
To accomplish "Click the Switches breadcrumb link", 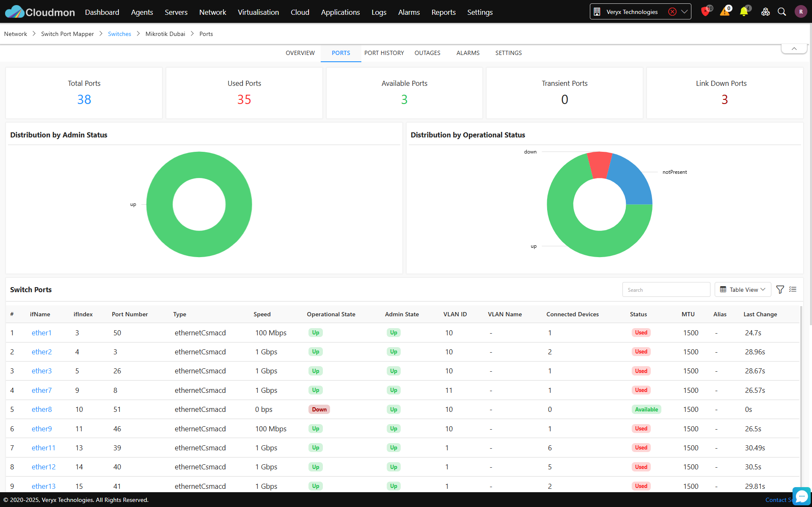I will (x=119, y=34).
